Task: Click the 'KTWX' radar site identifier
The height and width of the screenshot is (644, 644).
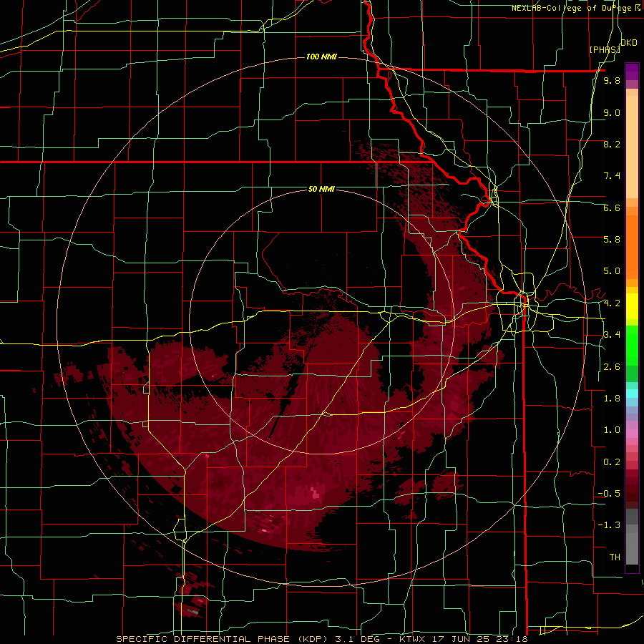Action: pos(412,639)
